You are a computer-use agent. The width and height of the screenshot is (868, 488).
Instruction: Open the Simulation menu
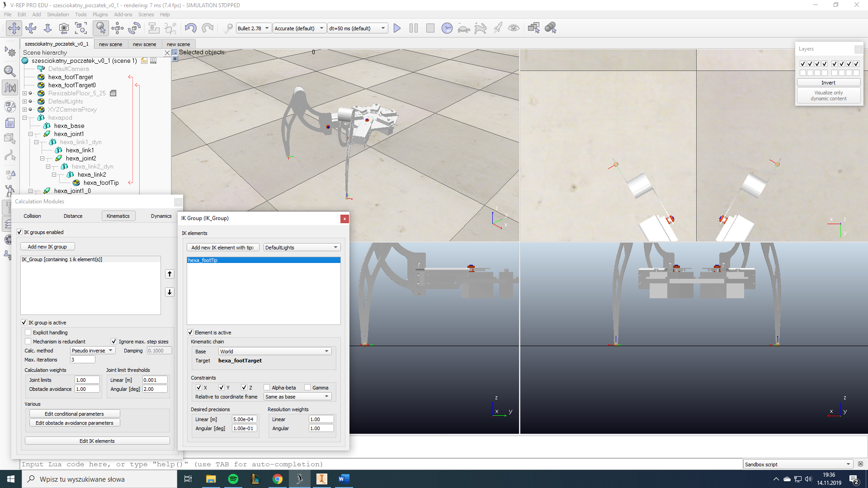tap(58, 14)
